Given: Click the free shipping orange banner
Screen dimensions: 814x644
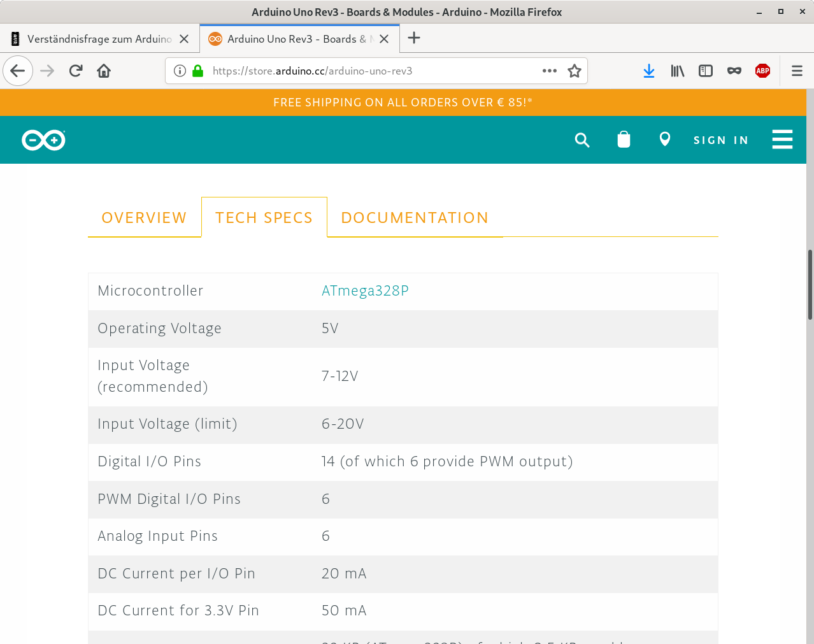Looking at the screenshot, I should click(403, 103).
